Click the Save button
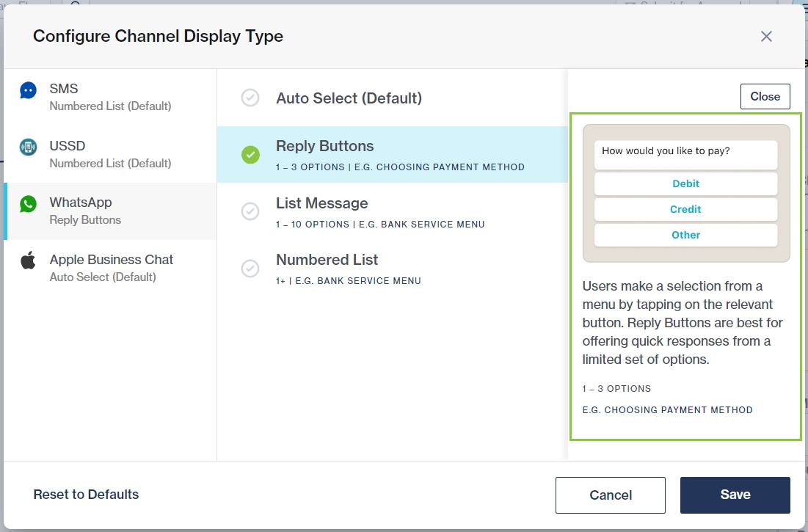Screen dimensions: 808x532 (735, 495)
